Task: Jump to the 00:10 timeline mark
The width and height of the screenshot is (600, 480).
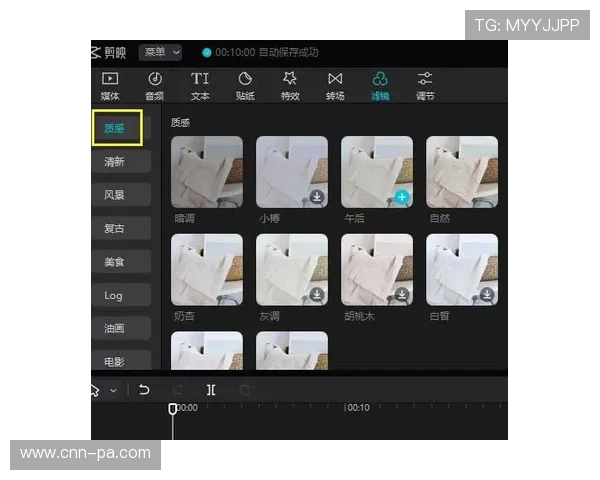Action: 359,408
